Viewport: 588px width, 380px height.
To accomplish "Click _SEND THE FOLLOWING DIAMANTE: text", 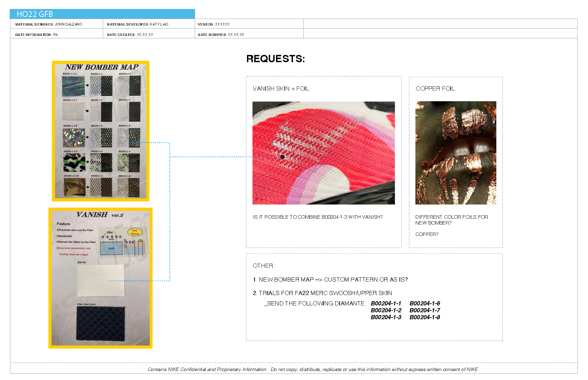I will click(315, 303).
